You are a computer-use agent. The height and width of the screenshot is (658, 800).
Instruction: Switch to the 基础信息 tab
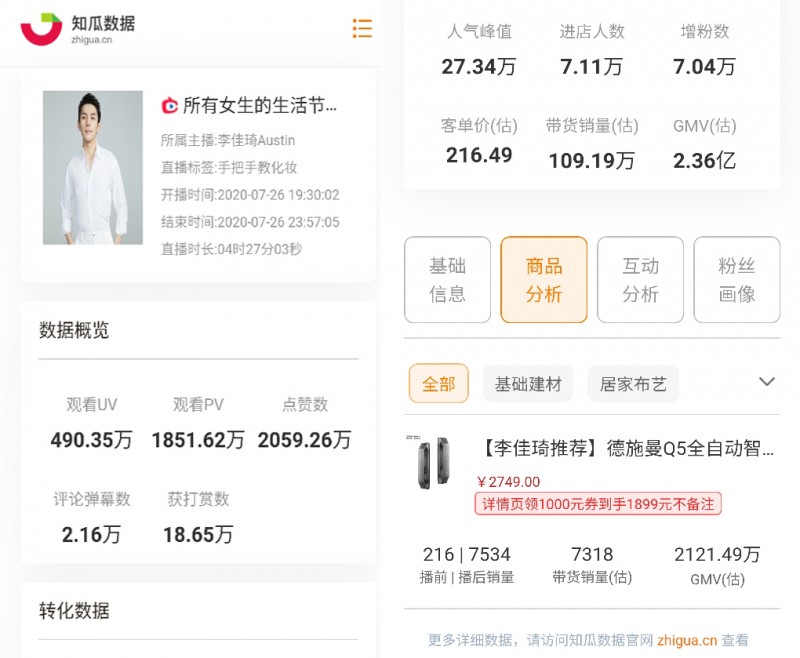click(x=447, y=280)
